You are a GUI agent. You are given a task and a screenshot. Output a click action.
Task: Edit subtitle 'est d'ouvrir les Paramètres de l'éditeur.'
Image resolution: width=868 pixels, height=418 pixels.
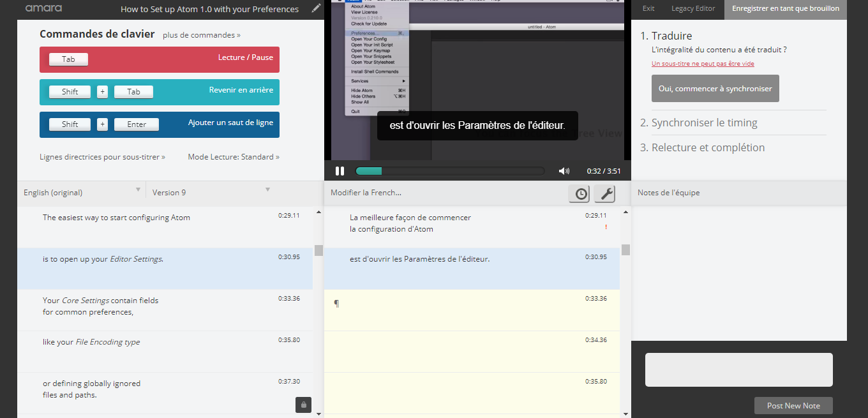[x=420, y=259]
